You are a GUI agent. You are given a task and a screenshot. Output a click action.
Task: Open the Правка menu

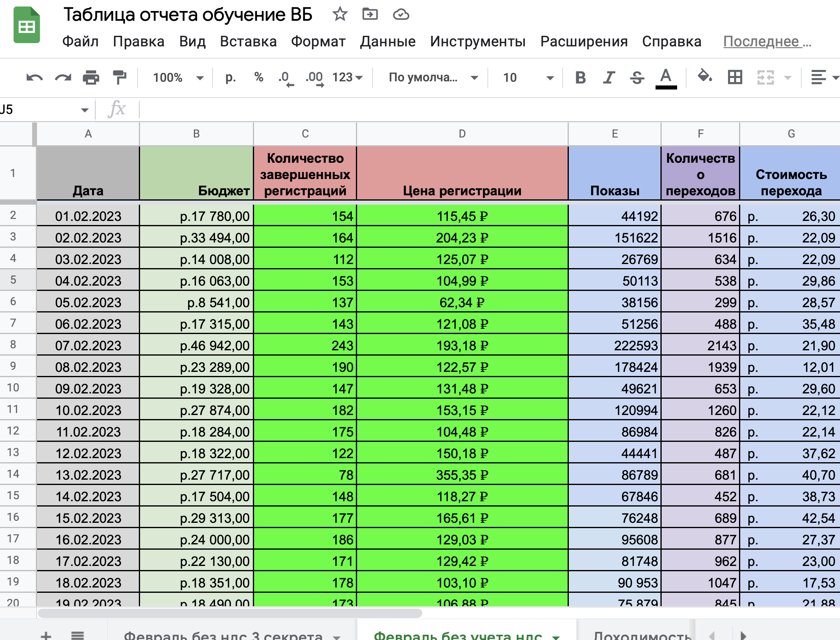pos(139,42)
